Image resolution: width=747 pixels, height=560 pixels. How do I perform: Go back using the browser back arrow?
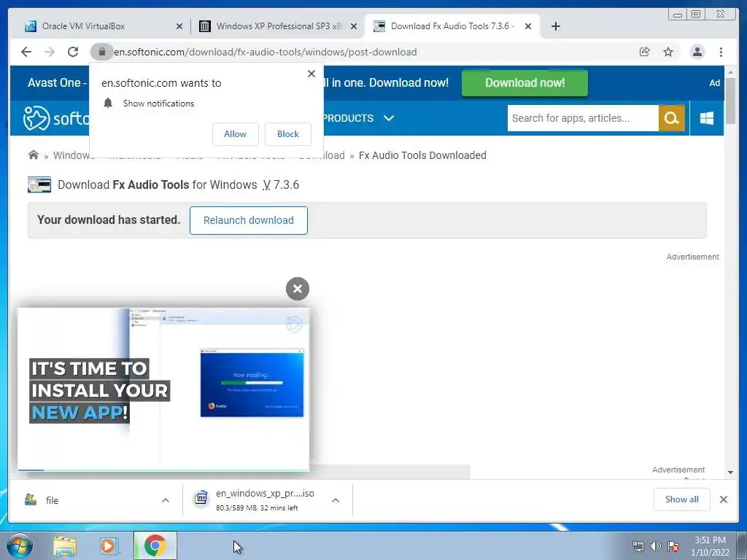26,52
